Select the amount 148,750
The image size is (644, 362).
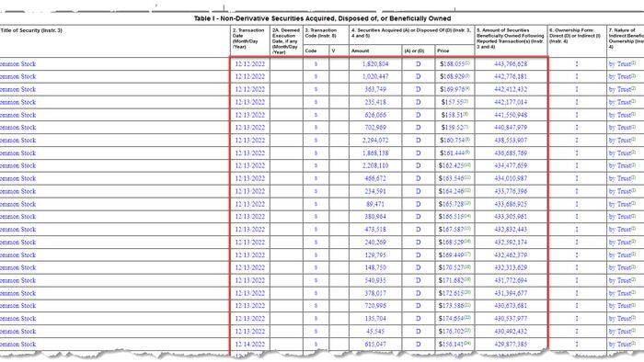pyautogui.click(x=375, y=267)
